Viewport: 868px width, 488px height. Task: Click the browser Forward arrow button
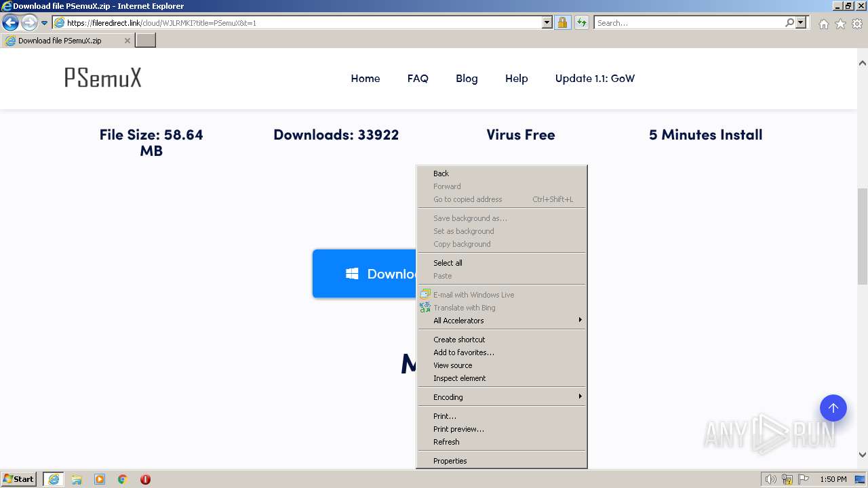pos(29,22)
